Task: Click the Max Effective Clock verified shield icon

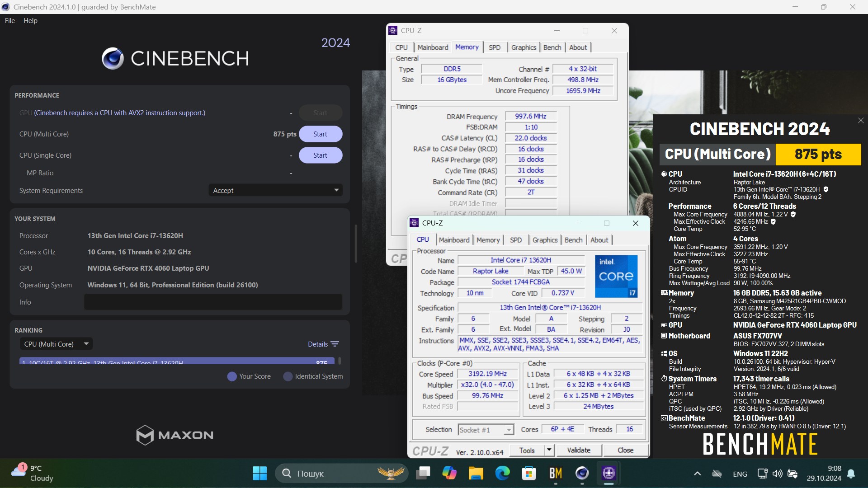Action: tap(773, 222)
